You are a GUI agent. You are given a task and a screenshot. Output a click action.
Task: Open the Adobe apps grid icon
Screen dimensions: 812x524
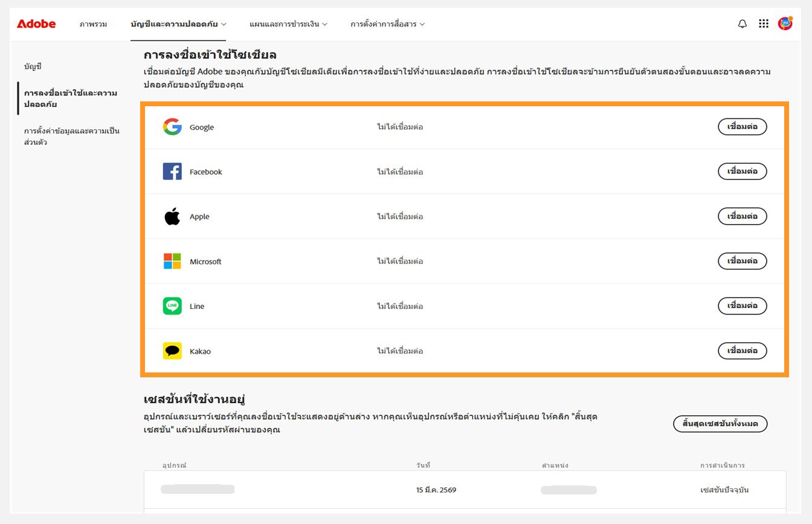pos(764,24)
